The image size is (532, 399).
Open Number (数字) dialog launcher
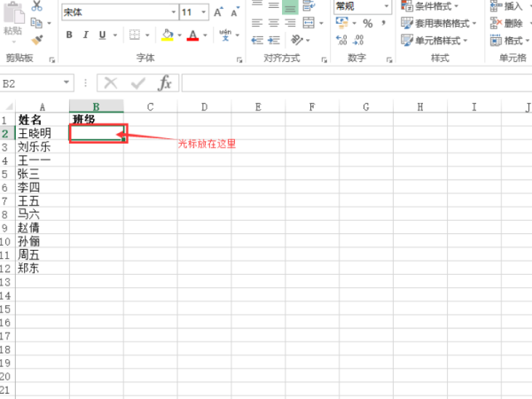(x=389, y=59)
